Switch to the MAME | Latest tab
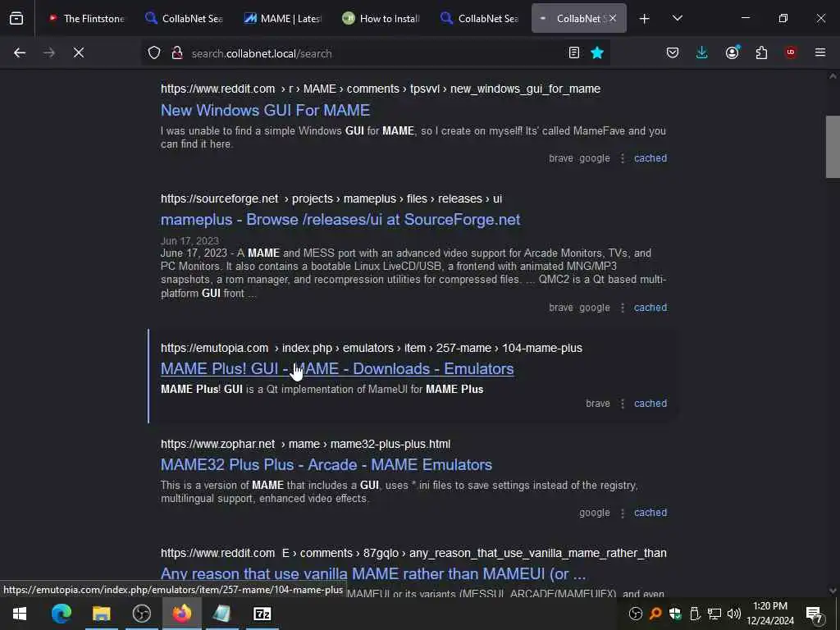Screen dimensions: 840x630 click(283, 18)
